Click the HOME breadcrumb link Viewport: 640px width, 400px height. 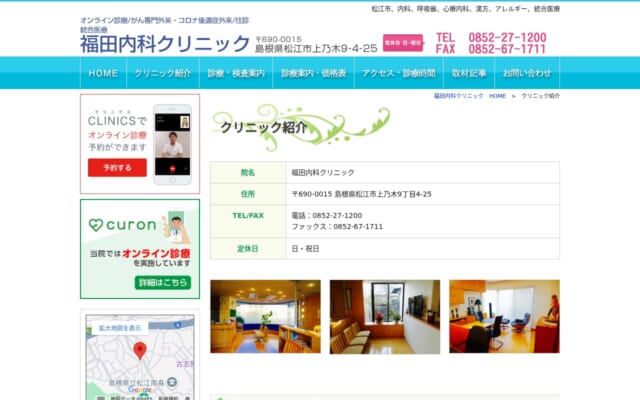click(x=497, y=96)
